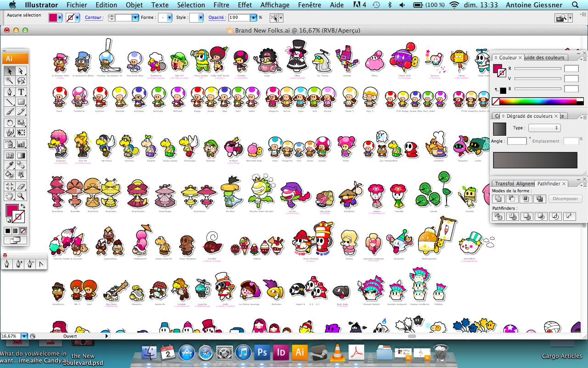Click the Décomposer button
The image size is (588, 368).
(x=565, y=199)
